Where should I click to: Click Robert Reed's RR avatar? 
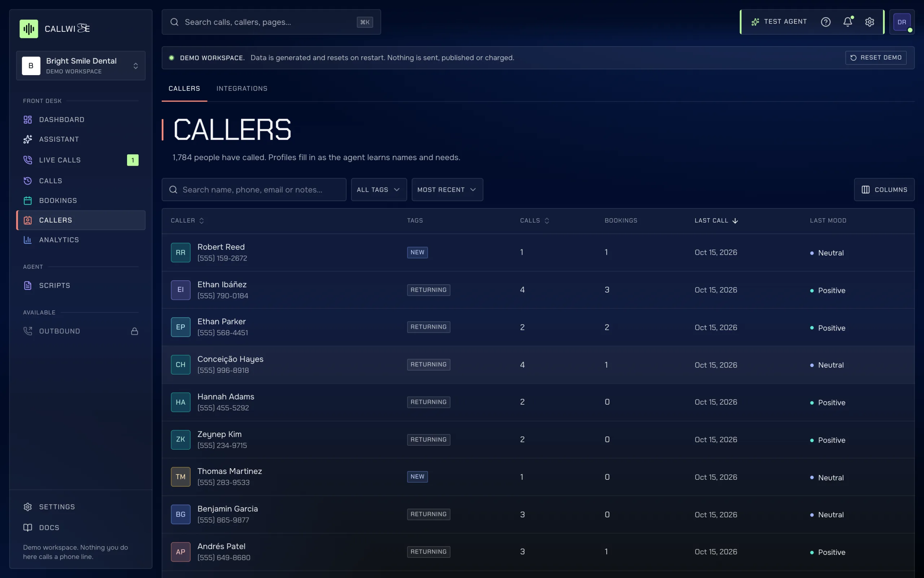pos(180,252)
